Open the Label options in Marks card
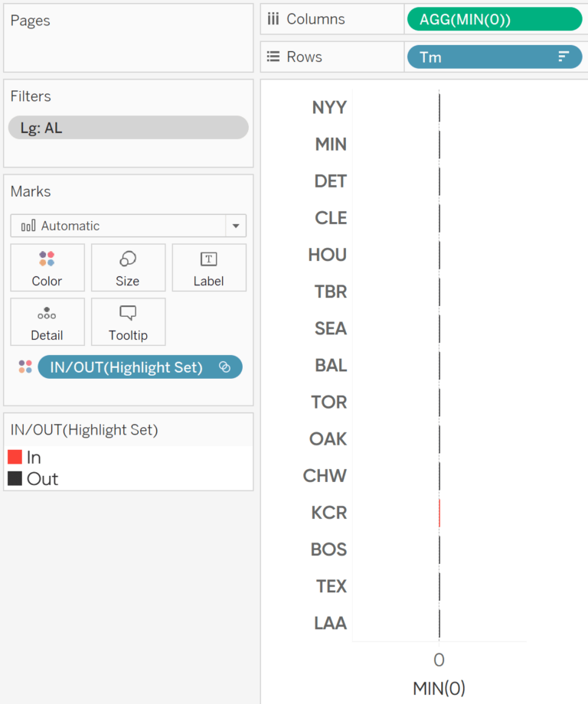Screen dimensions: 588x704 pos(208,268)
